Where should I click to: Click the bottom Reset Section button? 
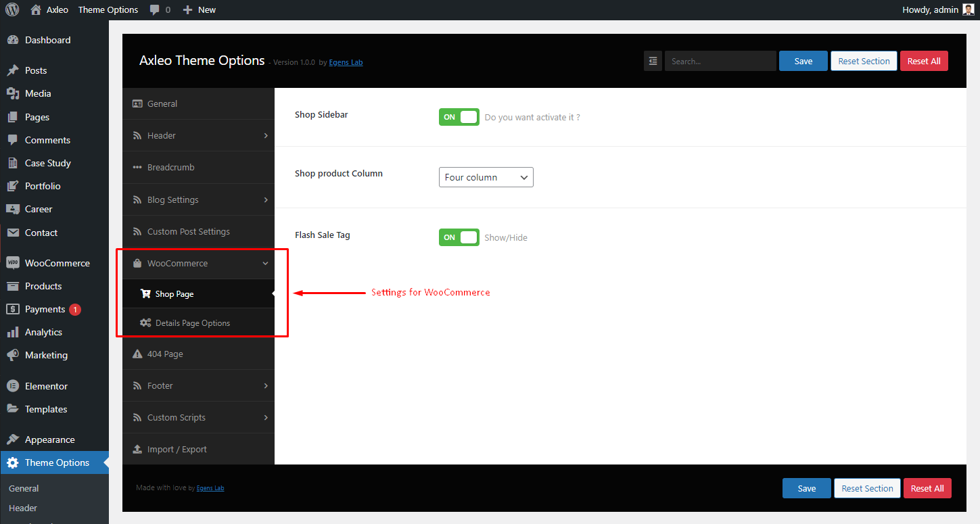pyautogui.click(x=867, y=488)
